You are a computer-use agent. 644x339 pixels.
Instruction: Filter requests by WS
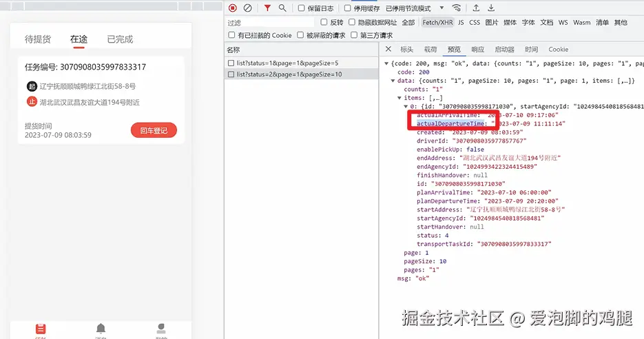point(563,23)
